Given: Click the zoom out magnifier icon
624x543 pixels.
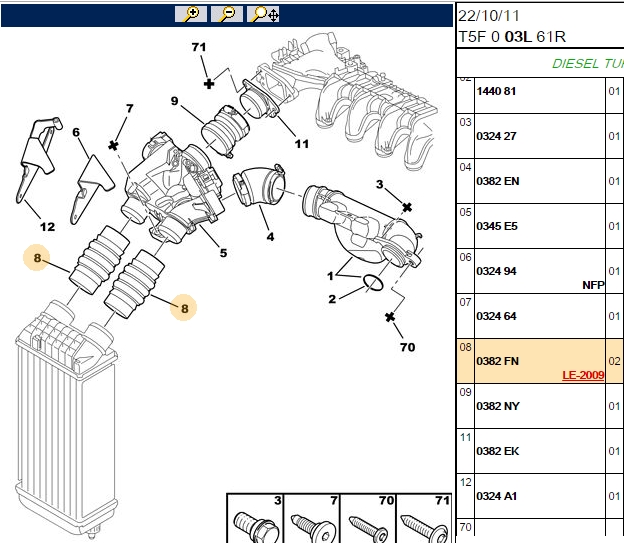Looking at the screenshot, I should pos(227,14).
